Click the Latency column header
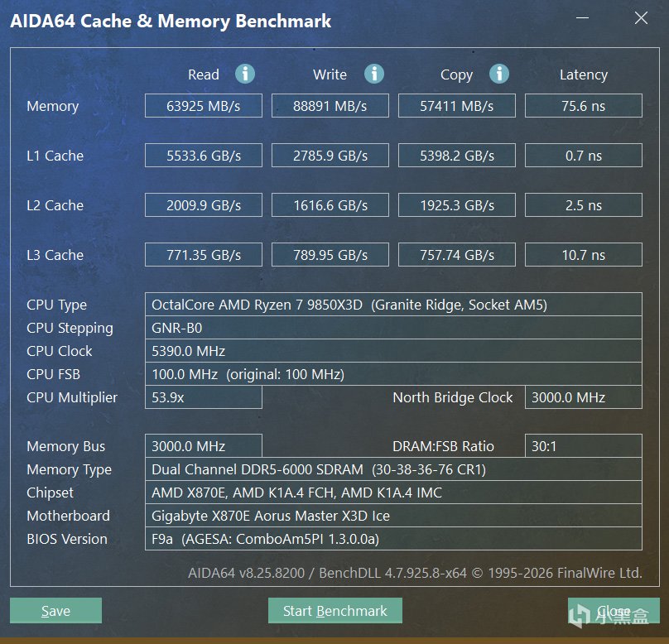 pos(584,75)
